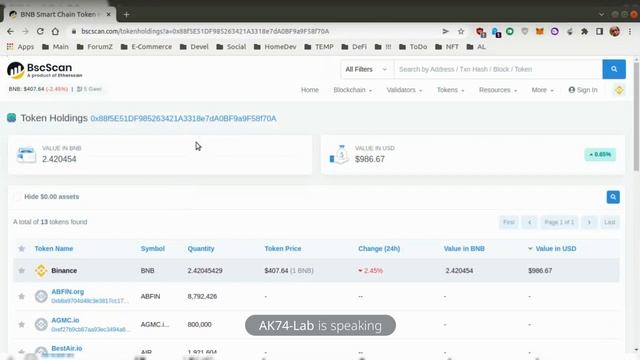
Task: Open the Chrome profile avatar
Action: (x=614, y=31)
